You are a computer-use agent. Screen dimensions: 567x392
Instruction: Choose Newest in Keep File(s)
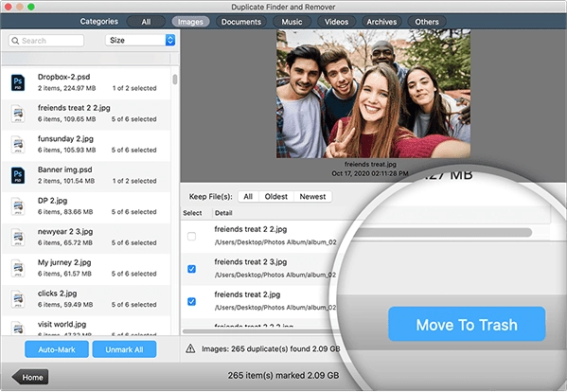312,196
